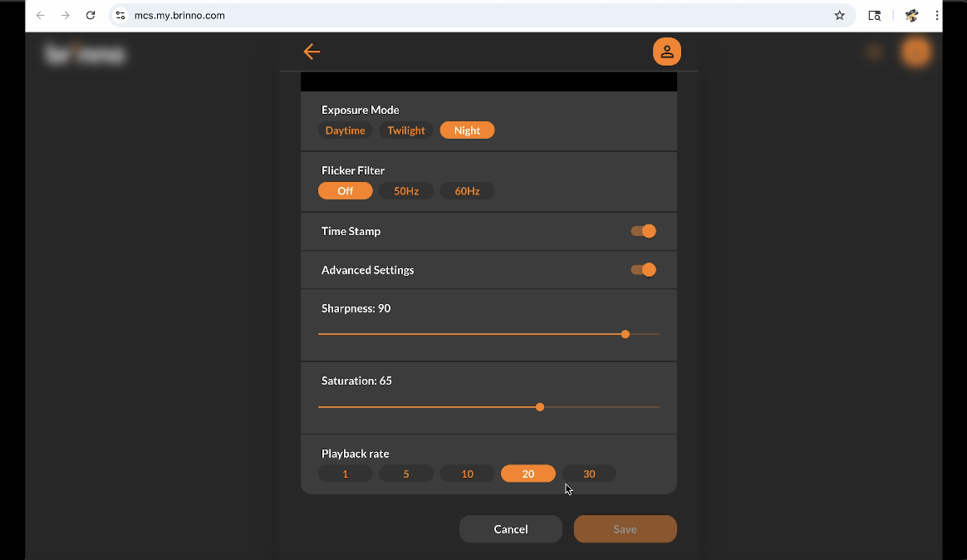Set flicker filter to 60Hz
The image size is (967, 560).
coord(467,191)
